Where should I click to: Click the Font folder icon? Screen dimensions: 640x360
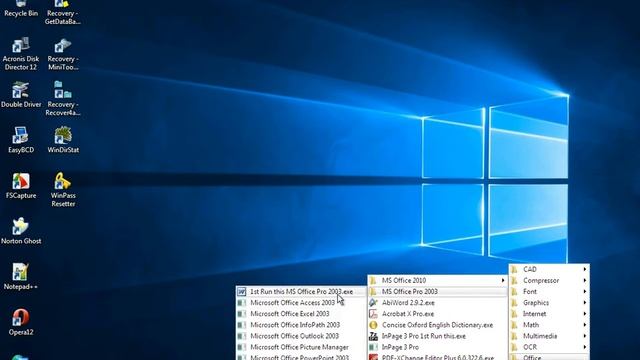pos(514,291)
